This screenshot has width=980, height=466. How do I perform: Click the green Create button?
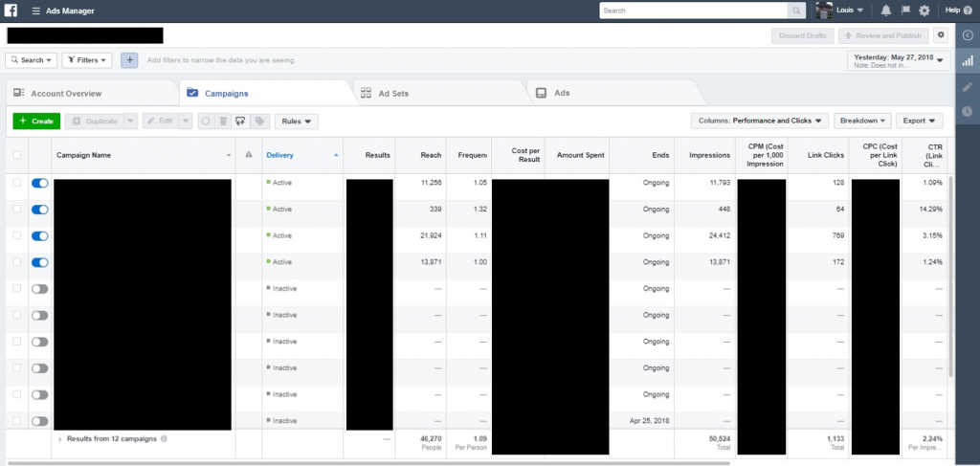tap(36, 122)
